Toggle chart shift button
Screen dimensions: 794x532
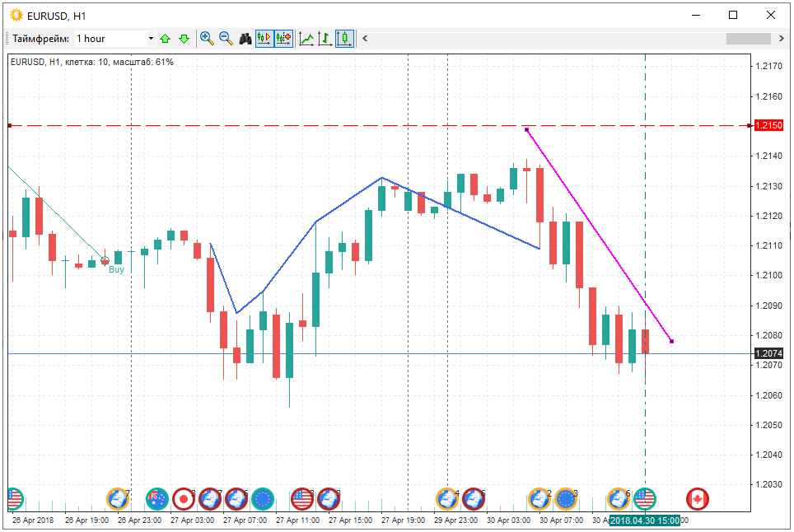[x=283, y=39]
